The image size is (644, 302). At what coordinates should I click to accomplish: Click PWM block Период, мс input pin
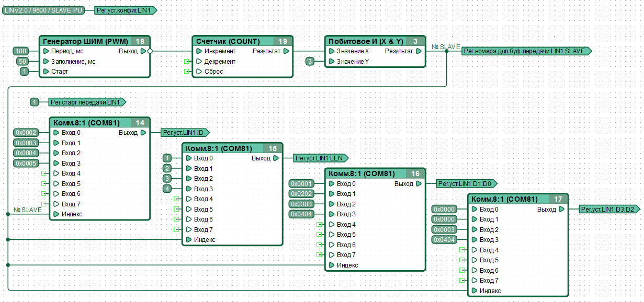pos(47,51)
